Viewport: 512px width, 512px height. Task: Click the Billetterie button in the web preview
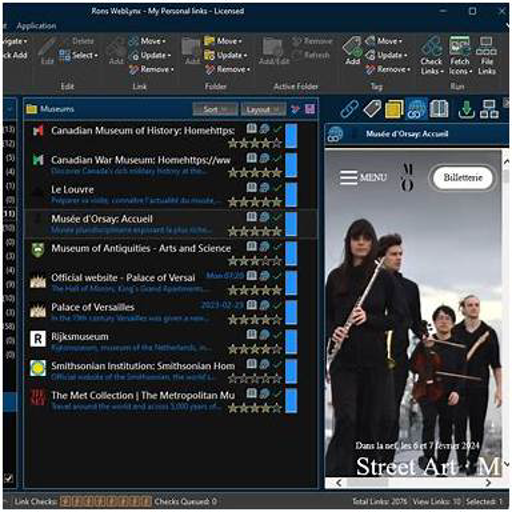pyautogui.click(x=463, y=177)
